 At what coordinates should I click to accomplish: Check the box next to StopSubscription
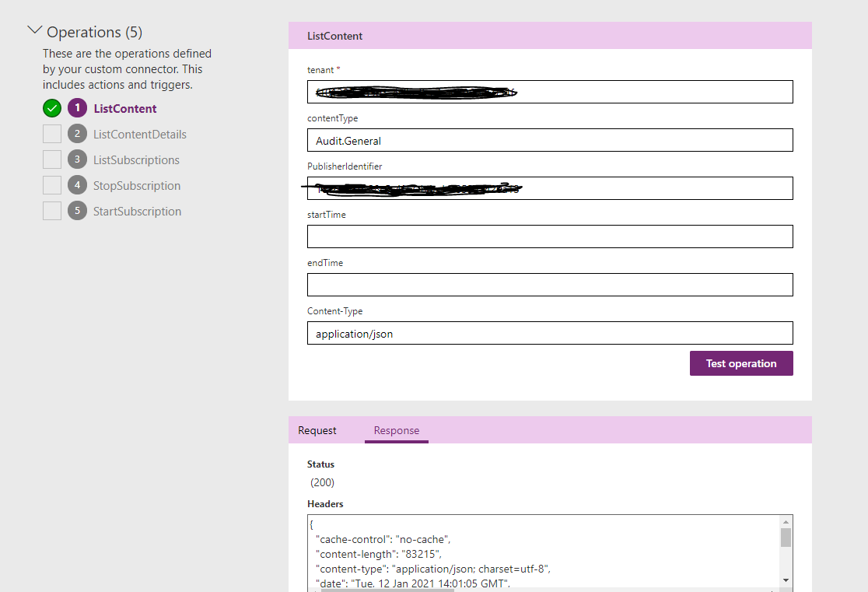click(x=51, y=185)
